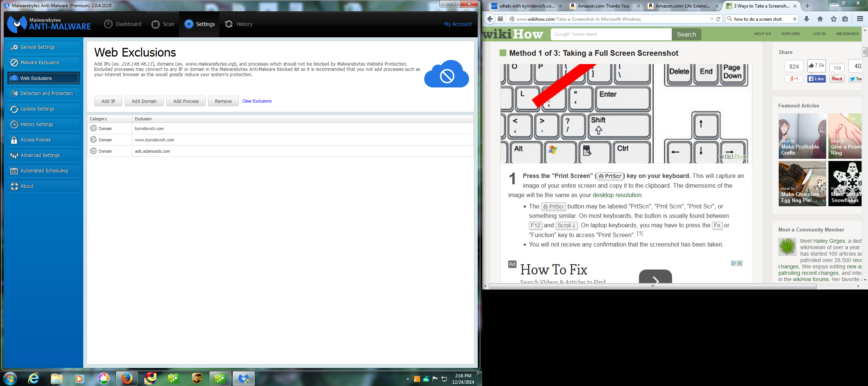The height and width of the screenshot is (386, 868).
Task: Reload the wikiHow page
Action: point(718,19)
